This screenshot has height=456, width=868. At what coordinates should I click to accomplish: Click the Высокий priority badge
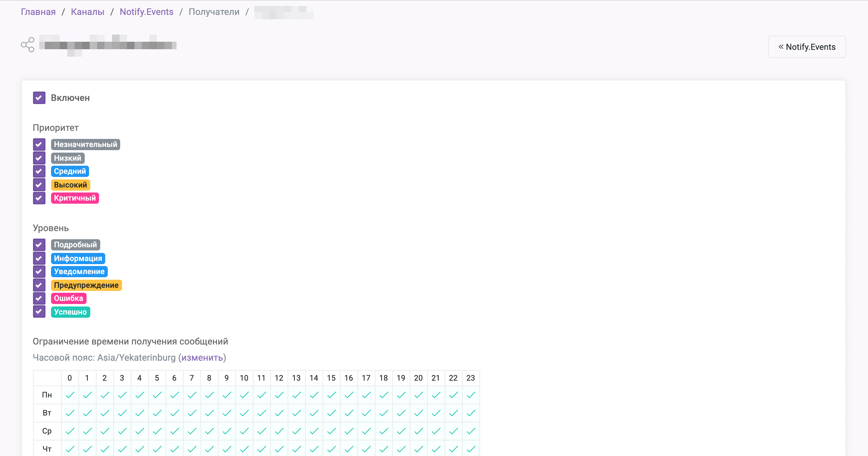tap(70, 184)
